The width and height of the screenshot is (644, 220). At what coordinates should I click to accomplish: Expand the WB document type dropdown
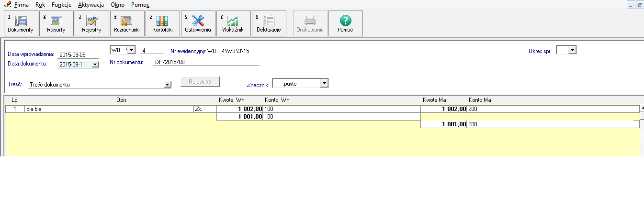pyautogui.click(x=132, y=50)
